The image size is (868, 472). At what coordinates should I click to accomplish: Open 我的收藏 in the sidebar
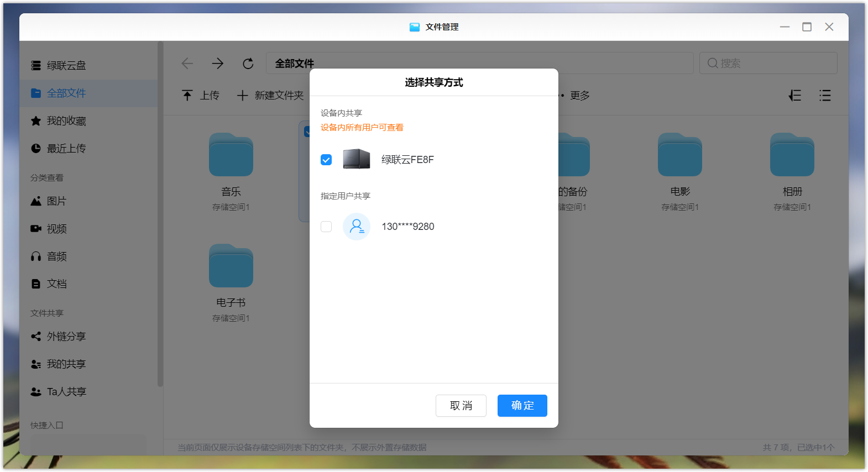coord(66,121)
